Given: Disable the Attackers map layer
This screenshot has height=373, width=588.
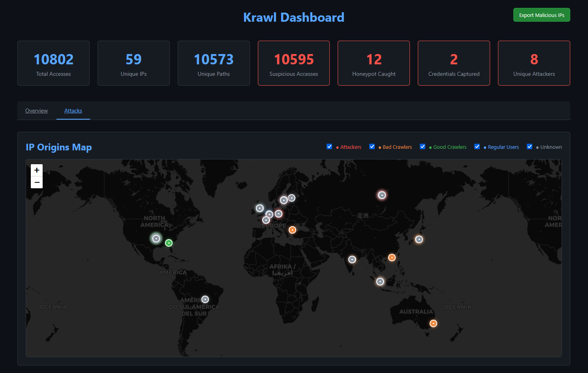Looking at the screenshot, I should pos(329,146).
